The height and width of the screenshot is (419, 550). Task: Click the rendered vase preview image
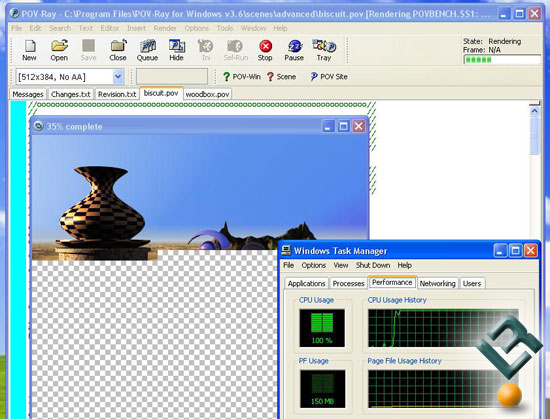coord(102,213)
